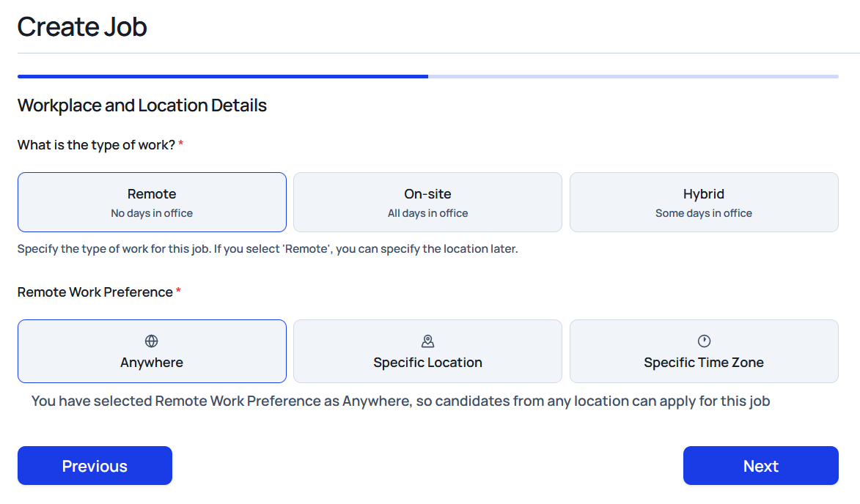The width and height of the screenshot is (860, 504).
Task: Click the filled portion of progress bar
Action: pyautogui.click(x=222, y=76)
